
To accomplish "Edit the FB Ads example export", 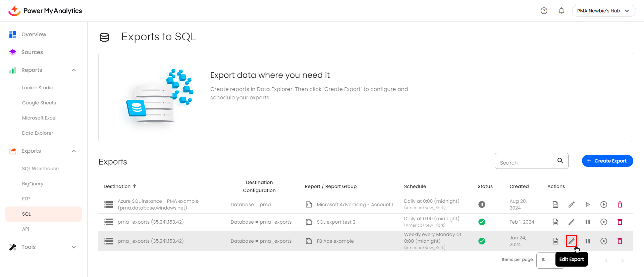I will 571,241.
